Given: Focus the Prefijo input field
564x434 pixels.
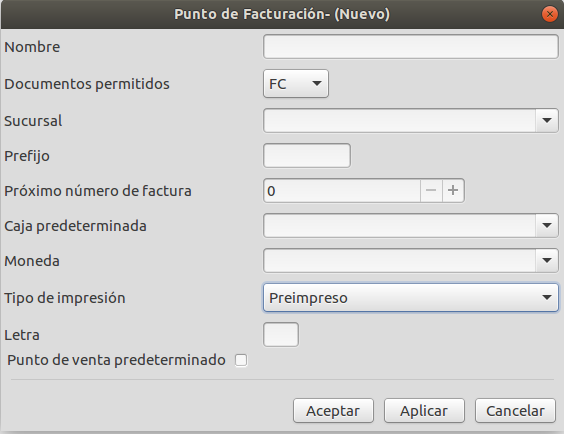Looking at the screenshot, I should (307, 156).
